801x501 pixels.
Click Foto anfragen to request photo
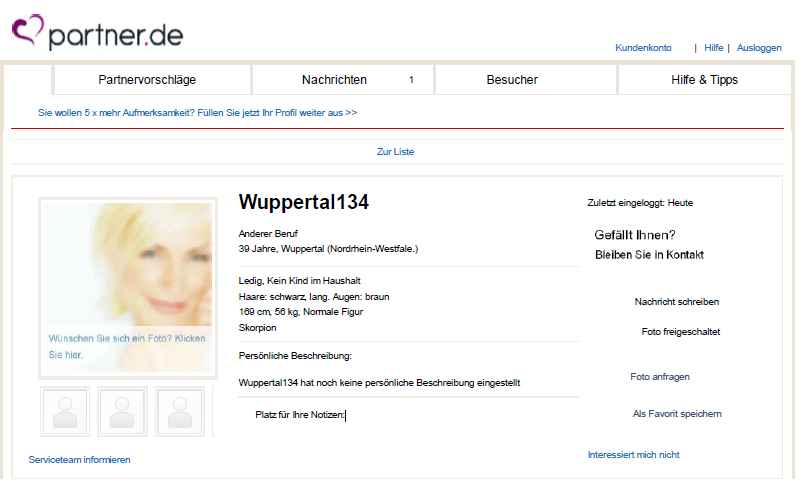[660, 377]
